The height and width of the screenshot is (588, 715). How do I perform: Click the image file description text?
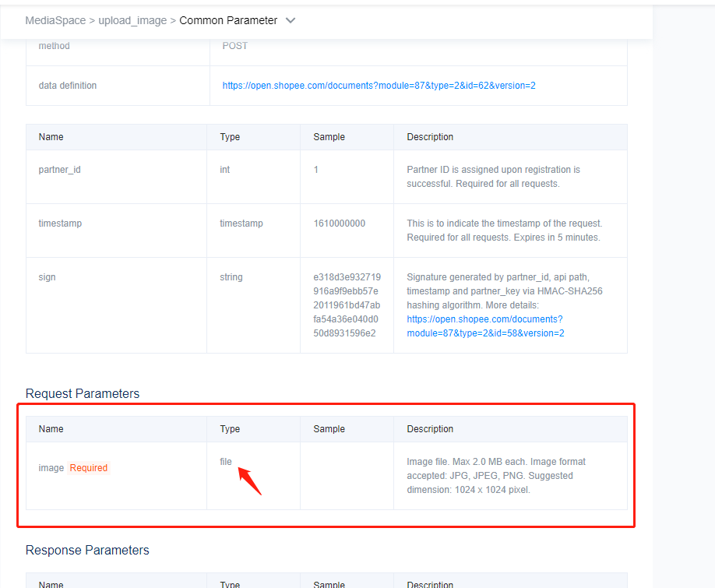pos(495,476)
